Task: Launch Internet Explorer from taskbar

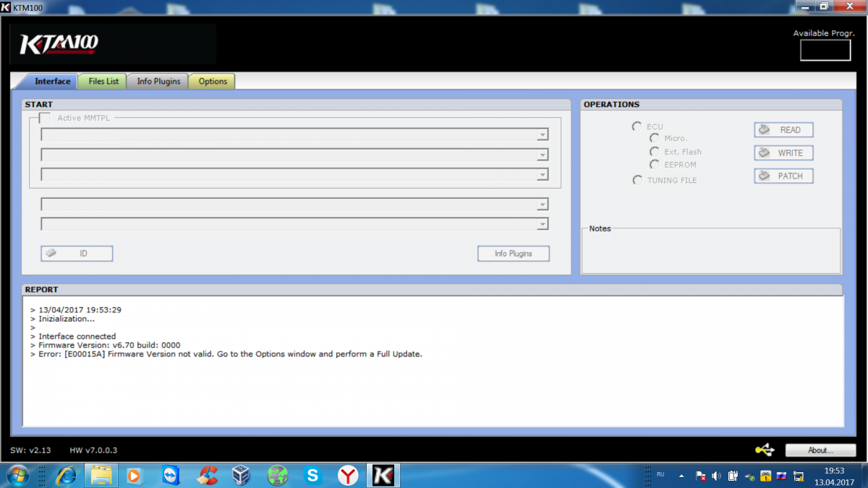Action: pyautogui.click(x=67, y=475)
